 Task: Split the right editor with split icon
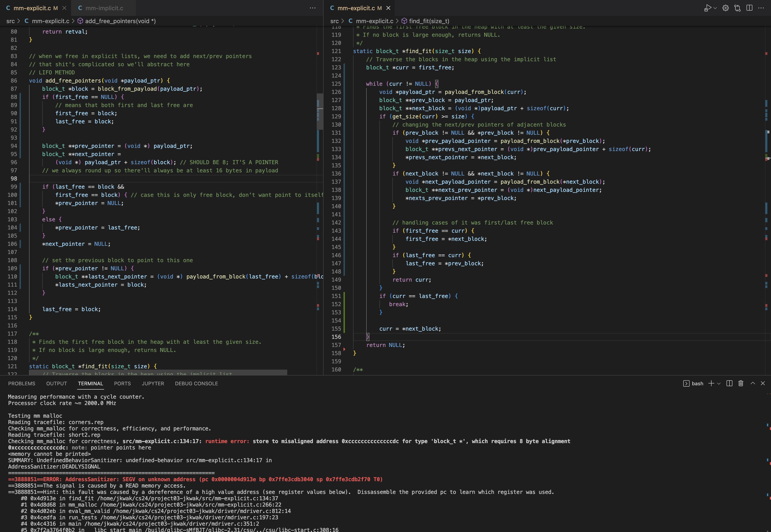pos(749,8)
